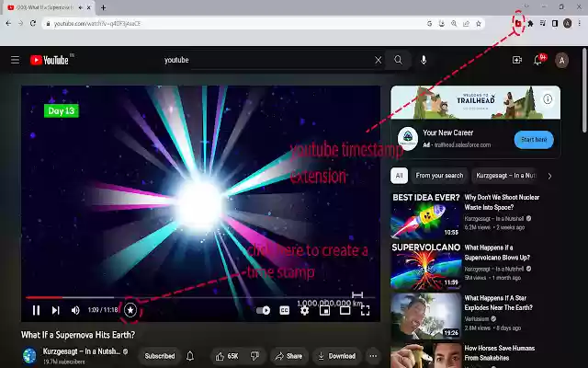Open the browser side panel icon
Image resolution: width=588 pixels, height=368 pixels.
pos(555,24)
